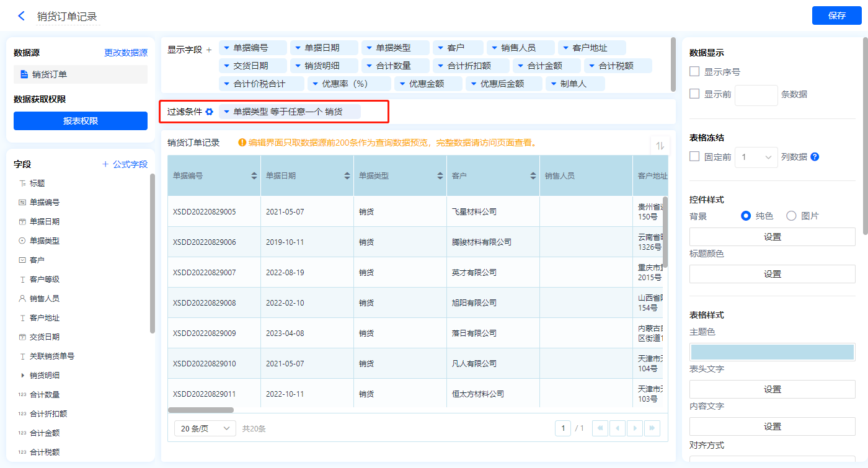The image size is (868, 468).
Task: Click the 保存 button
Action: click(836, 15)
